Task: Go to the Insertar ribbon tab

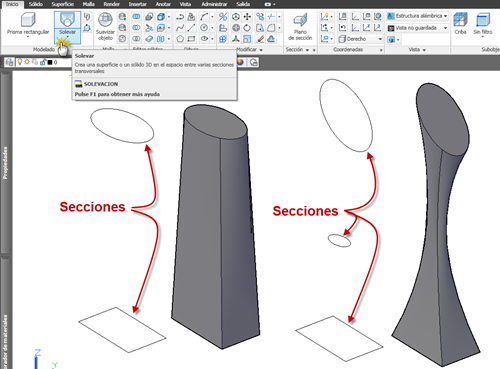Action: coord(138,4)
